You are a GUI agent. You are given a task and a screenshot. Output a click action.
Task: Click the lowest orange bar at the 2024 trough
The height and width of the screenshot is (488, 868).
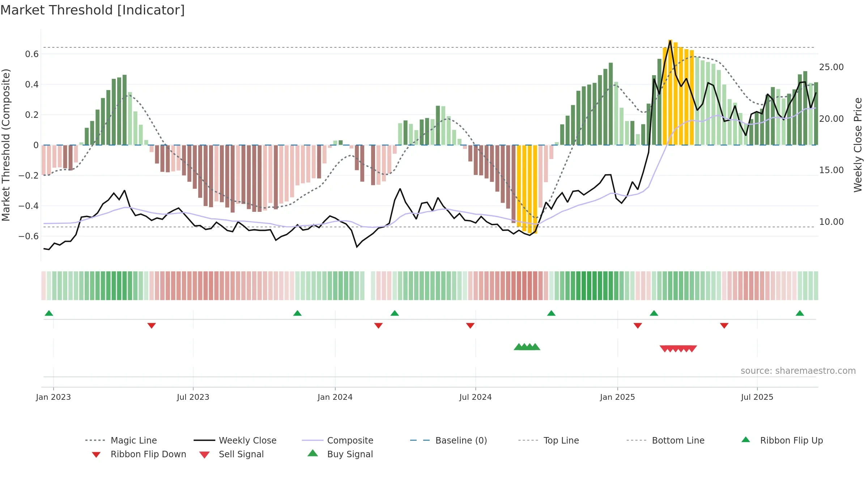tap(535, 189)
